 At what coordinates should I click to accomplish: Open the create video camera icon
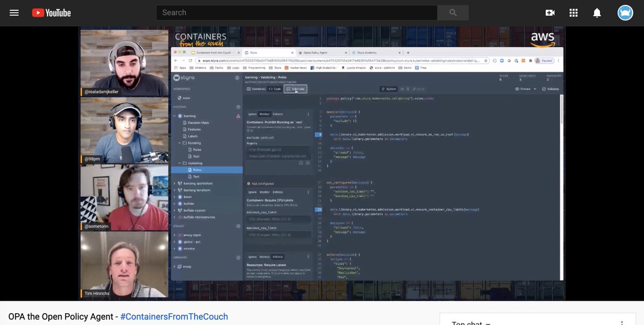550,13
